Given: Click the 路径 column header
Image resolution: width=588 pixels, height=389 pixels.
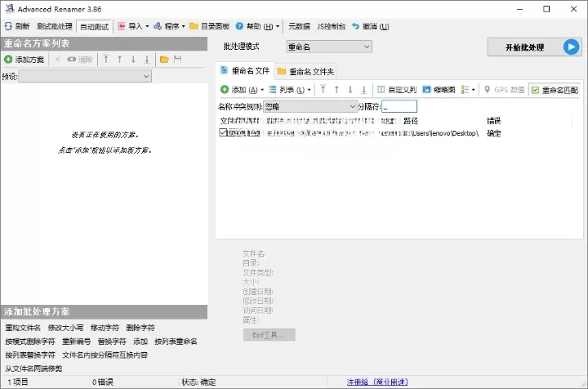Looking at the screenshot, I should click(411, 121).
